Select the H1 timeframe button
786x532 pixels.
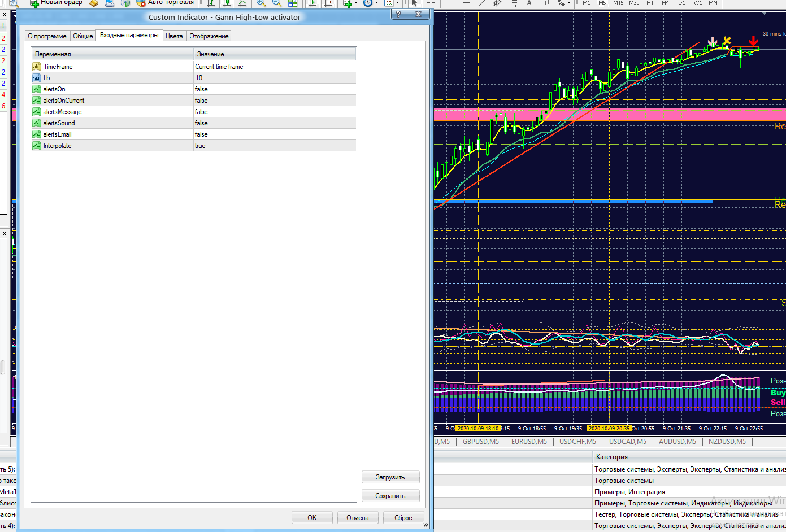click(650, 3)
